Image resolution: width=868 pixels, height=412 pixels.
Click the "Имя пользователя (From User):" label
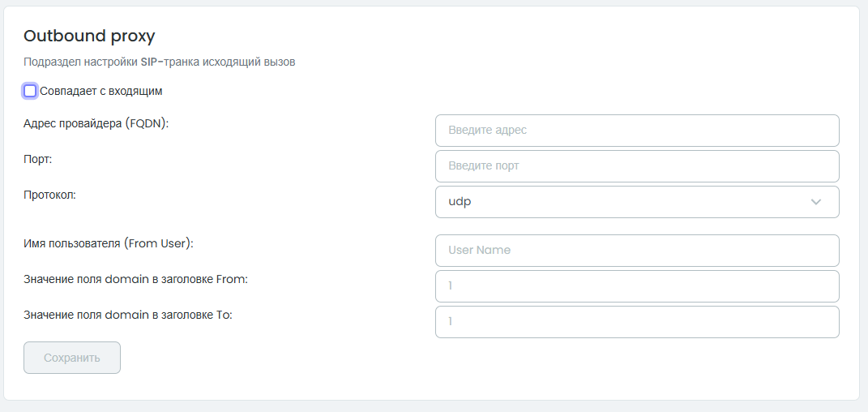pos(109,243)
